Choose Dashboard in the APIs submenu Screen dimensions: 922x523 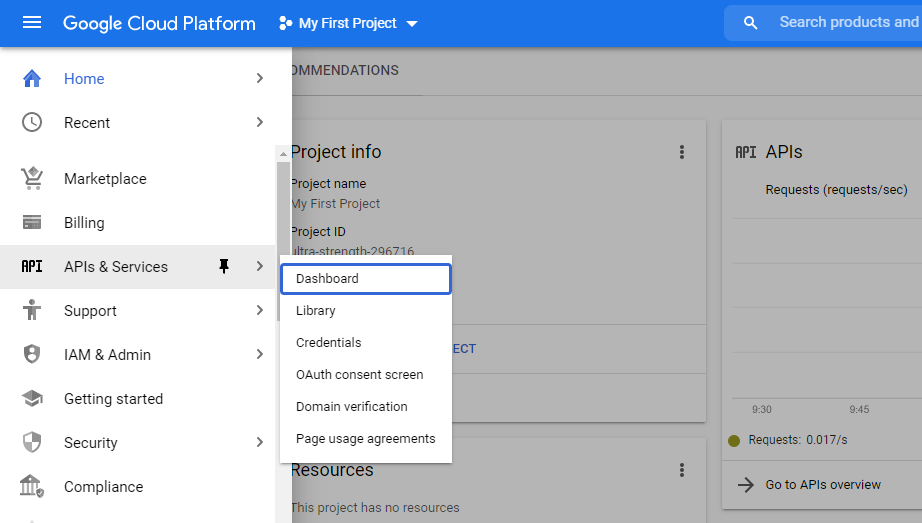(x=366, y=279)
